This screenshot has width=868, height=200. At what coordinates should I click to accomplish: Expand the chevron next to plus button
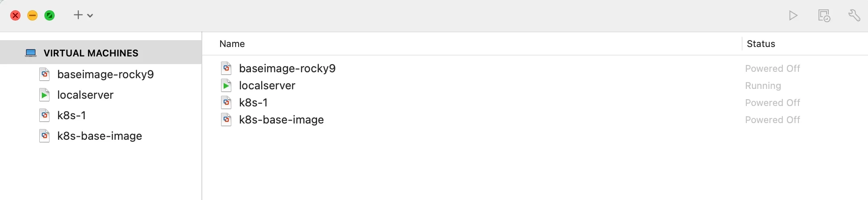[90, 16]
